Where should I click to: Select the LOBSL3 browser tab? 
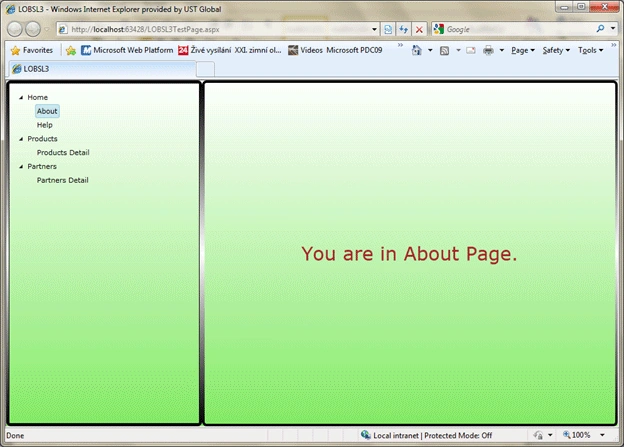(103, 69)
